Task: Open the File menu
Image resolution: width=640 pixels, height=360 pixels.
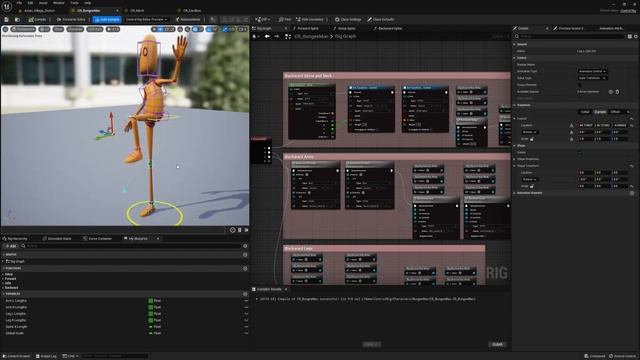Action: 19,3
